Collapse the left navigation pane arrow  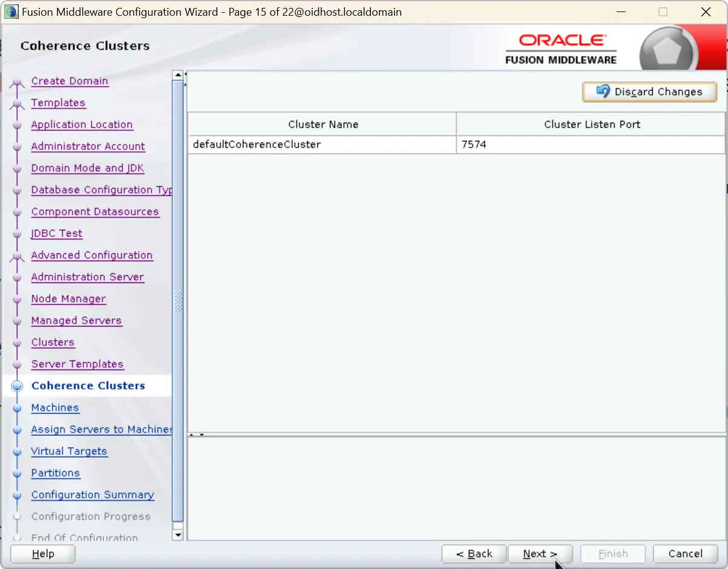185,74
